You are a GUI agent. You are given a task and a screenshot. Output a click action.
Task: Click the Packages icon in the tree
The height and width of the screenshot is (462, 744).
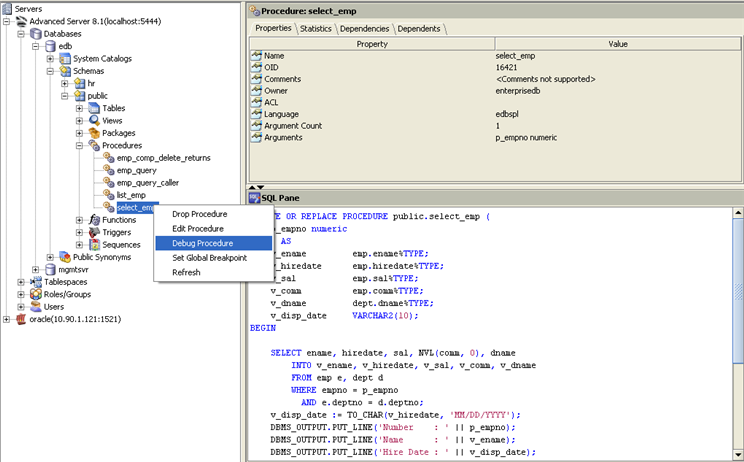pos(93,133)
